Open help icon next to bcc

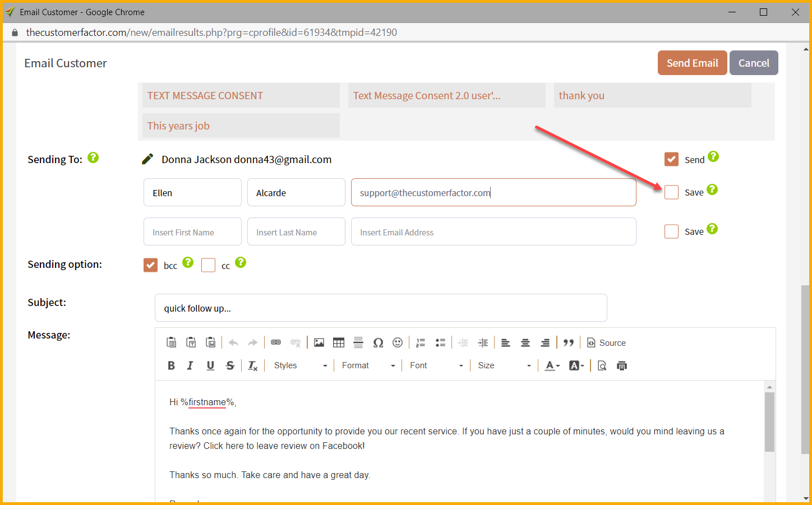coord(188,262)
